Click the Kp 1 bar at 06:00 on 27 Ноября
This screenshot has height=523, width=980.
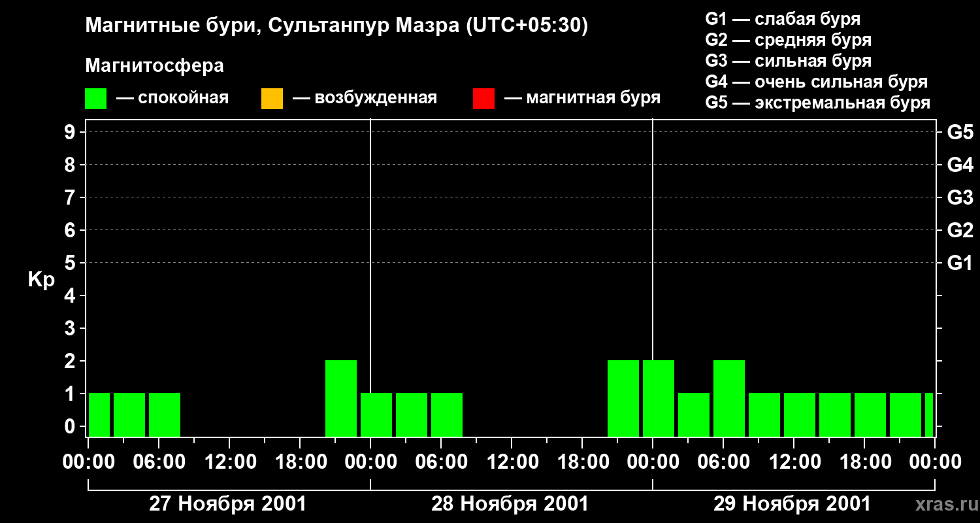[165, 414]
